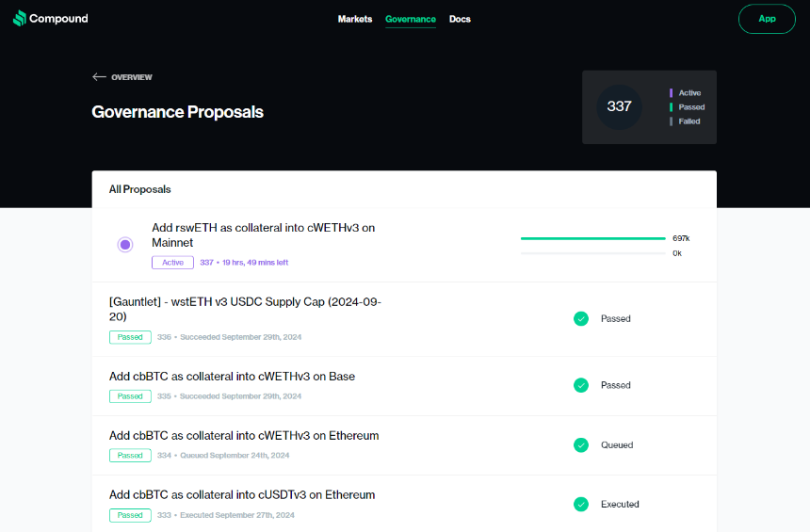The image size is (810, 532).
Task: Click the green Passed legend swatch
Action: [671, 107]
